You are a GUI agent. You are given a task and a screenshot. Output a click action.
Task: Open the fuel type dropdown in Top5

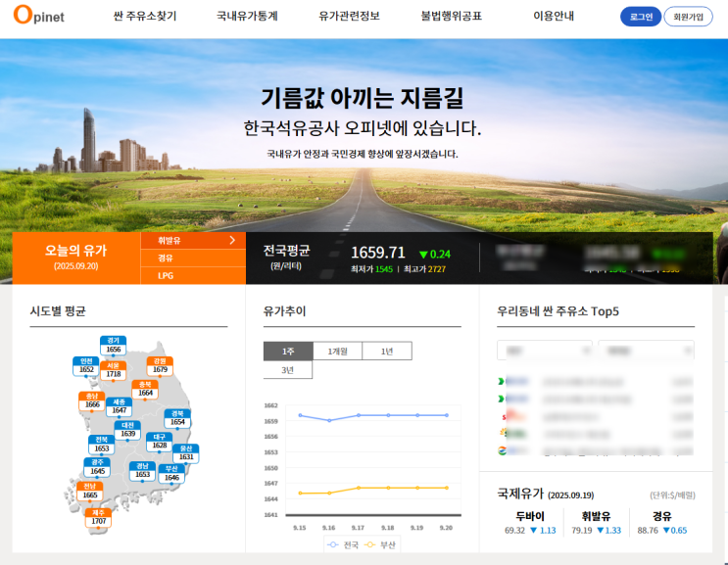[646, 351]
